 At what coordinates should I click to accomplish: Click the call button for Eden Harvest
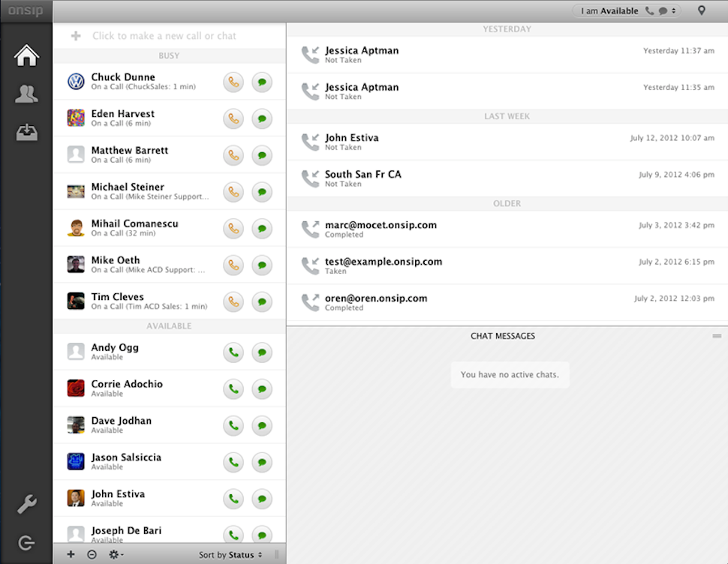point(233,118)
